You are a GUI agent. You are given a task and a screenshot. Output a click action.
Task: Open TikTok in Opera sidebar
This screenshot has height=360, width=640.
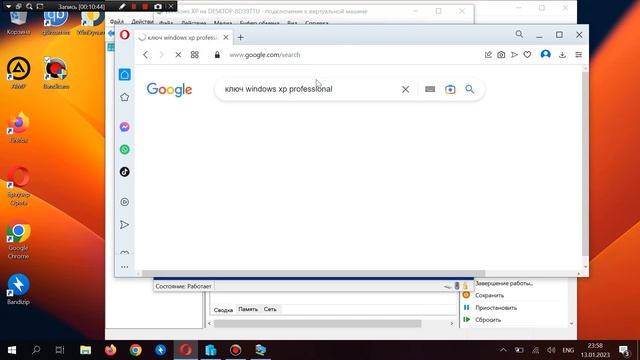pos(124,172)
